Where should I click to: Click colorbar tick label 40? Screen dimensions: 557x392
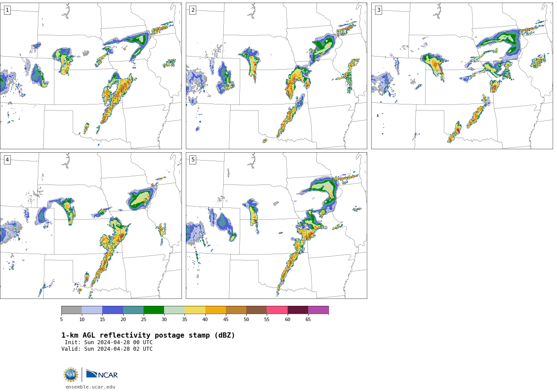pos(205,320)
